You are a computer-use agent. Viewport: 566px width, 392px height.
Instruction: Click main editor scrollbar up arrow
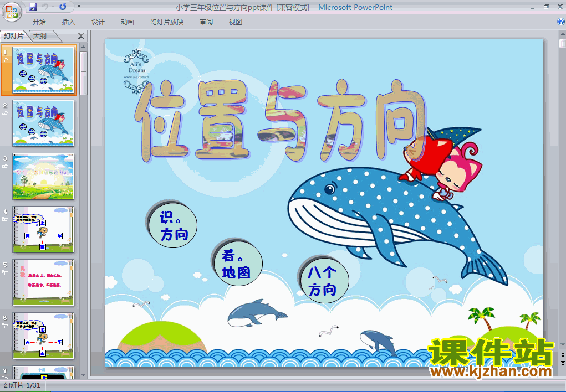click(x=562, y=35)
